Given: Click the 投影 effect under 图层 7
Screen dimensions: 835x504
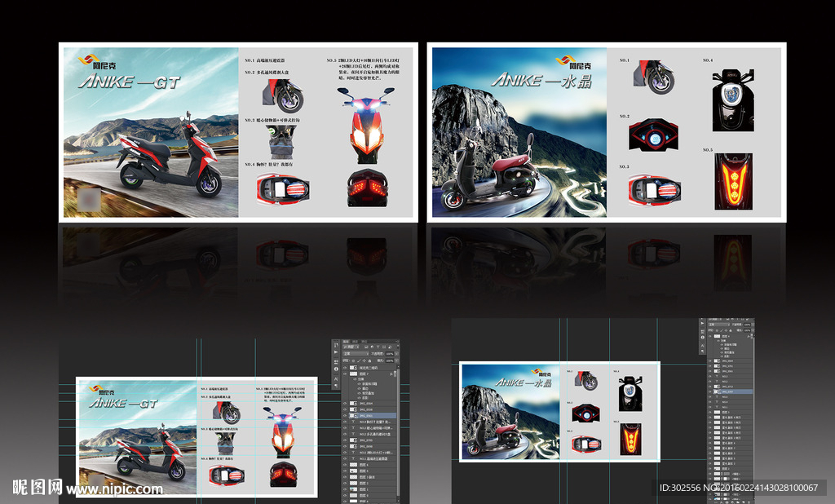Looking at the screenshot, I should coord(365,398).
